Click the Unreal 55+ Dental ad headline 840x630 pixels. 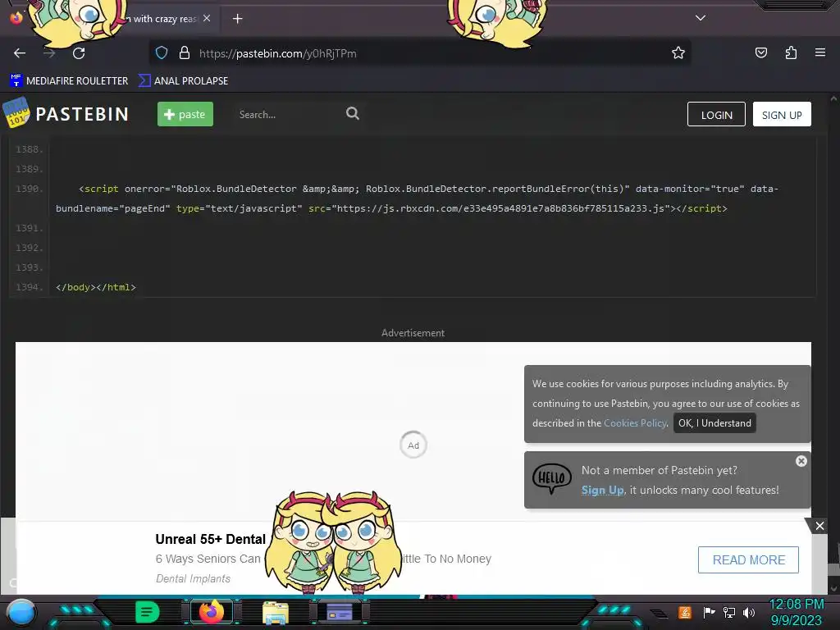211,539
